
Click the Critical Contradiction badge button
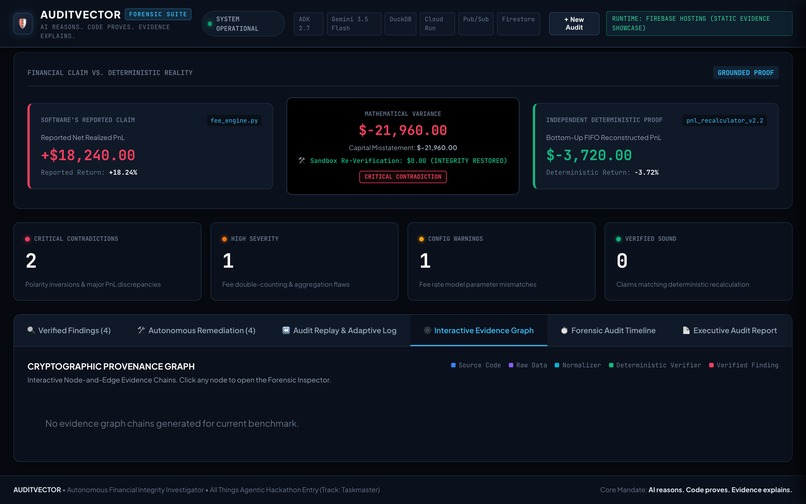[403, 176]
